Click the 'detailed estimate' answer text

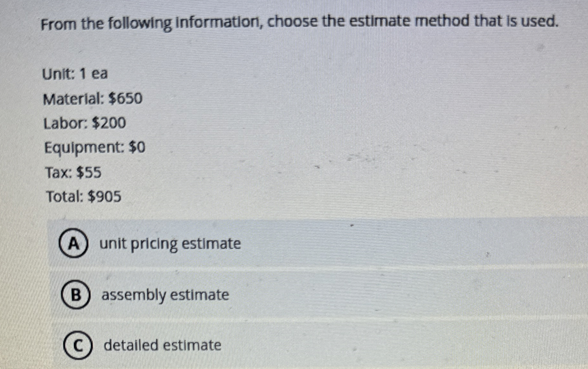[x=163, y=346]
